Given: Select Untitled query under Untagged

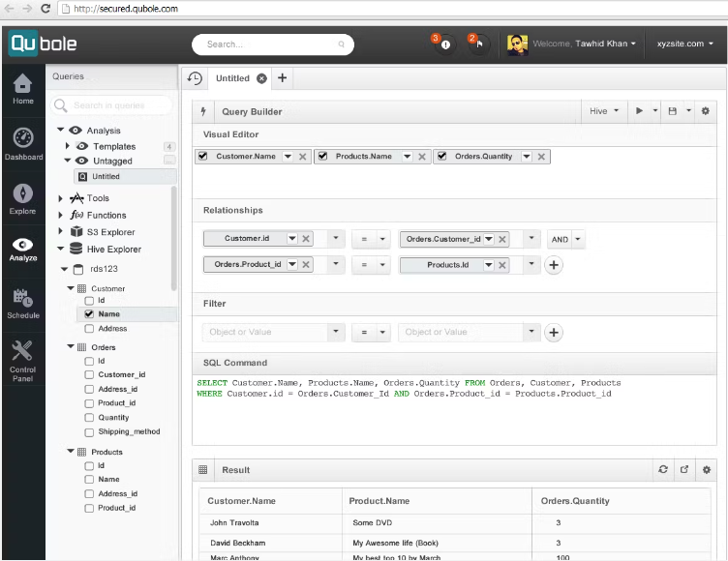Looking at the screenshot, I should point(125,177).
